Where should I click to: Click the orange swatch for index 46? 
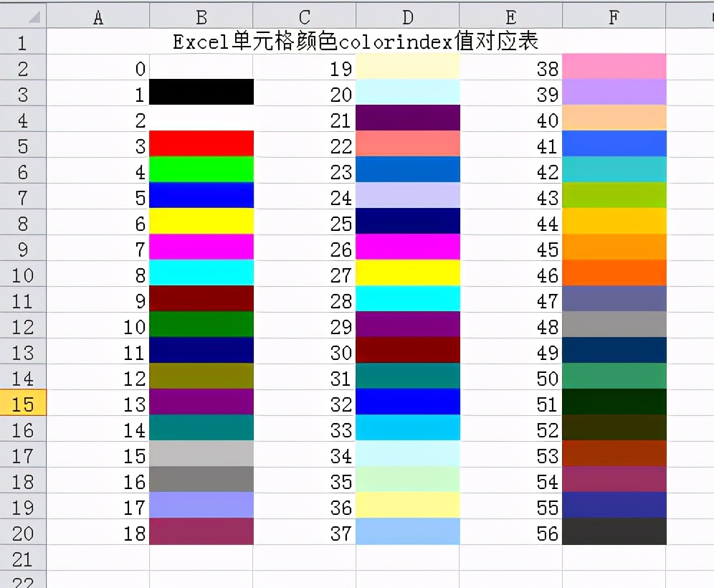(x=614, y=273)
